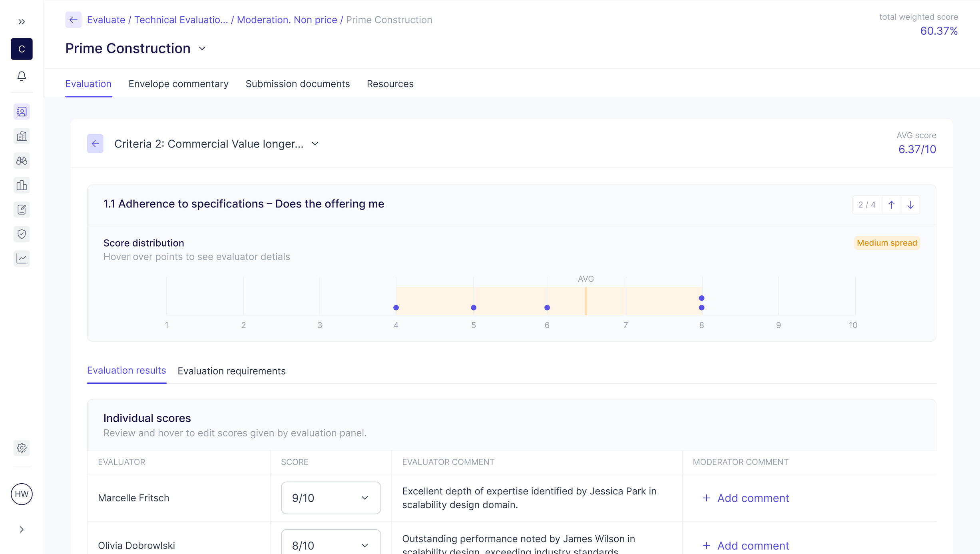Click the 2 / 4 question counter
Screen dimensions: 980x554
[867, 205]
